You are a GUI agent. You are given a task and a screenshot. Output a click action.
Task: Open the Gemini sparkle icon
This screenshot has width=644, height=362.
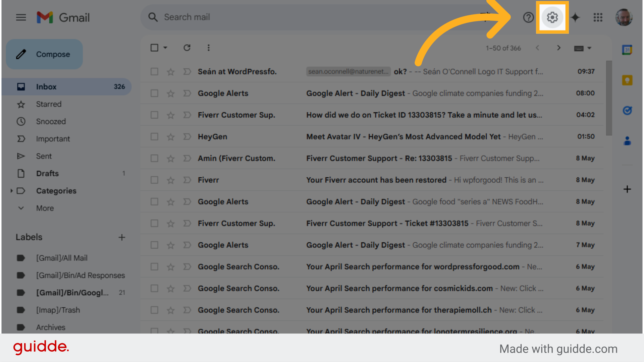coord(576,17)
